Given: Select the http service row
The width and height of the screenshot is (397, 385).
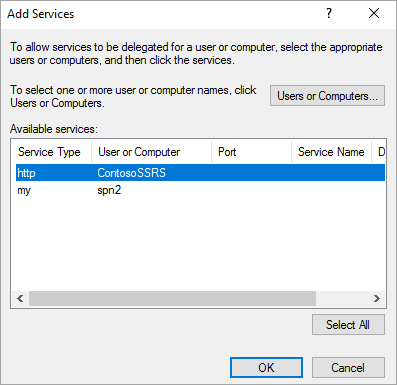Looking at the screenshot, I should pos(200,173).
